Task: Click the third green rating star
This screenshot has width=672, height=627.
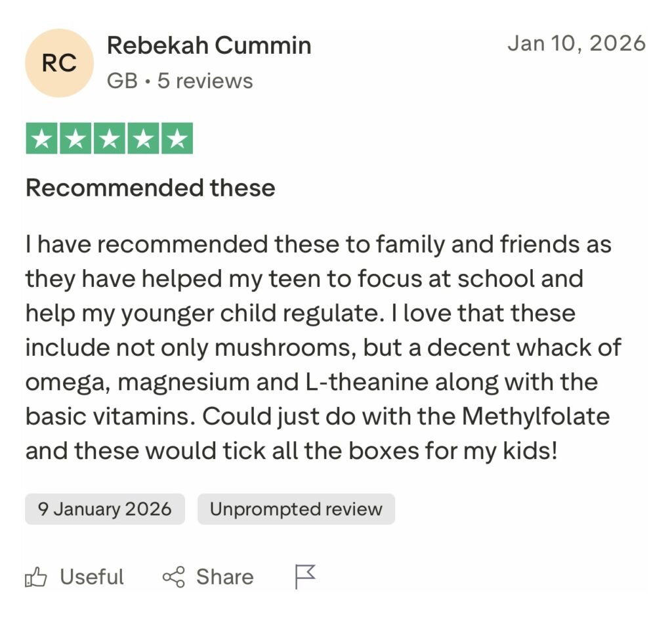Action: click(109, 139)
